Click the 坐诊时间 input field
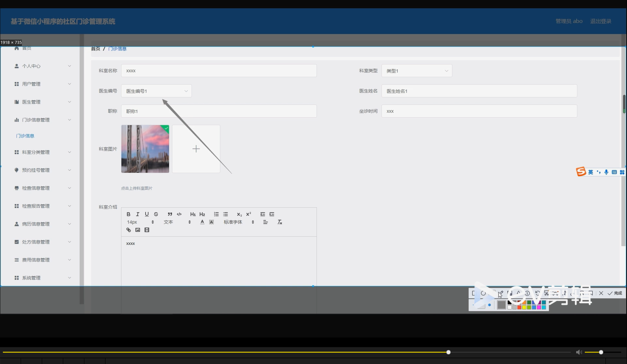Image resolution: width=627 pixels, height=364 pixels. point(479,111)
